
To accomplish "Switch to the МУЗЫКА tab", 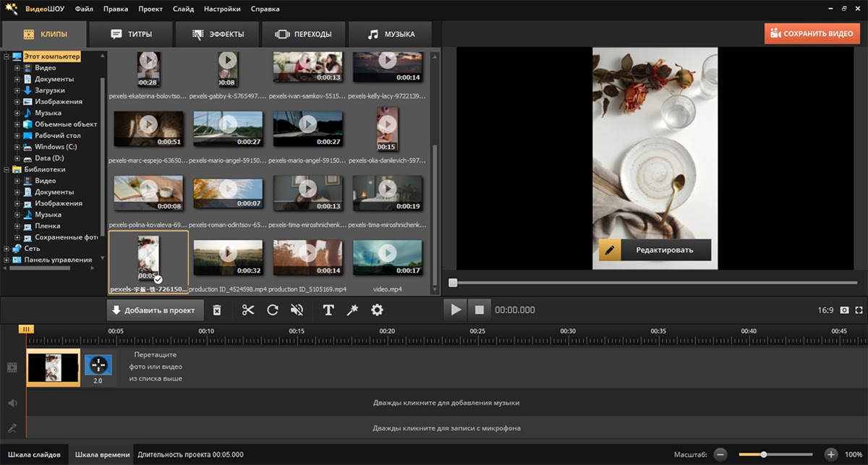I will pyautogui.click(x=390, y=34).
